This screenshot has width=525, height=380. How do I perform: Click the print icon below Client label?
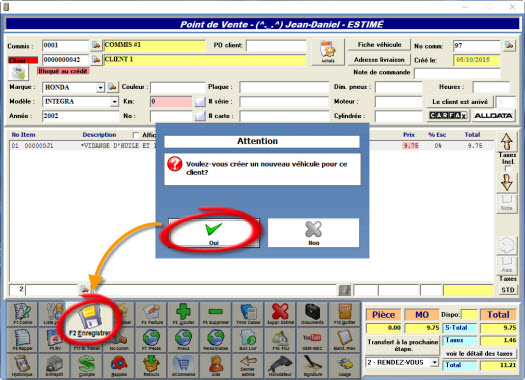(18, 72)
